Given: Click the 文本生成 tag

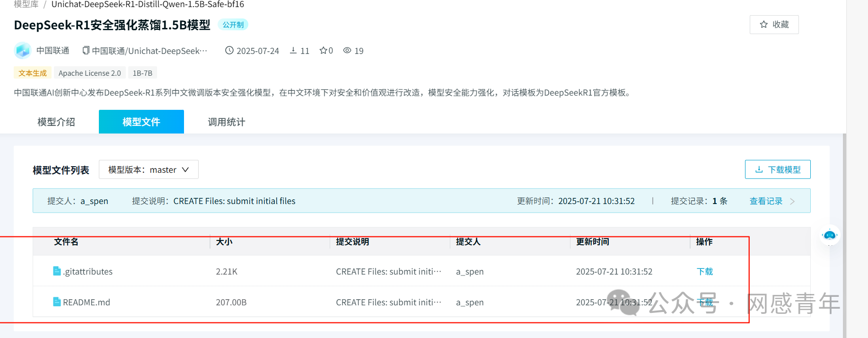Looking at the screenshot, I should pyautogui.click(x=33, y=73).
